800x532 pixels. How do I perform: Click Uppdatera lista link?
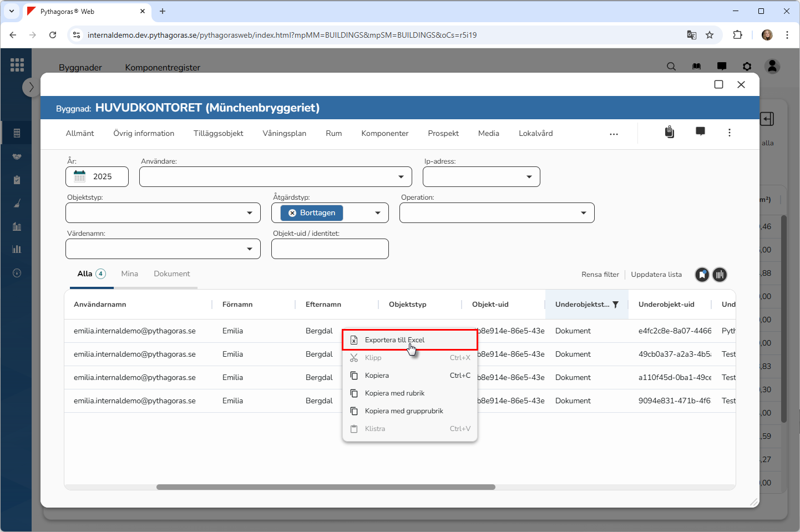click(656, 275)
